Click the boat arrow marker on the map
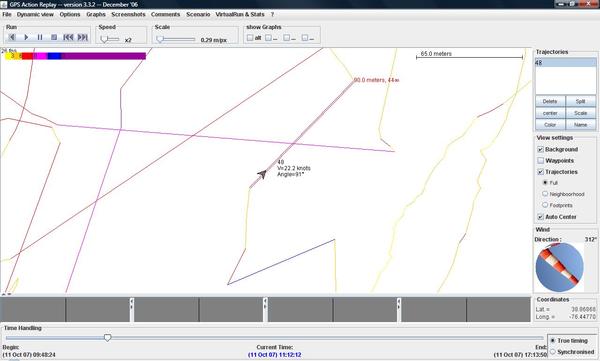 pyautogui.click(x=262, y=175)
